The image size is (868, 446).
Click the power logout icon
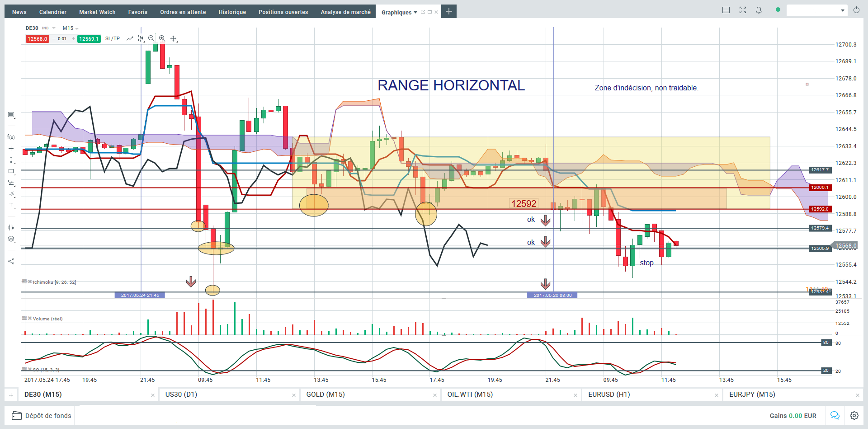pyautogui.click(x=856, y=10)
